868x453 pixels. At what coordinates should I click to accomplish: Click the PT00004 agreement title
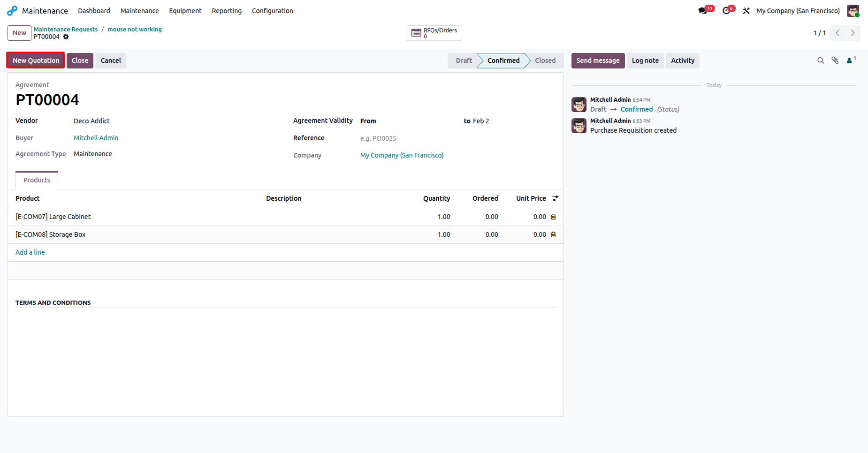47,100
